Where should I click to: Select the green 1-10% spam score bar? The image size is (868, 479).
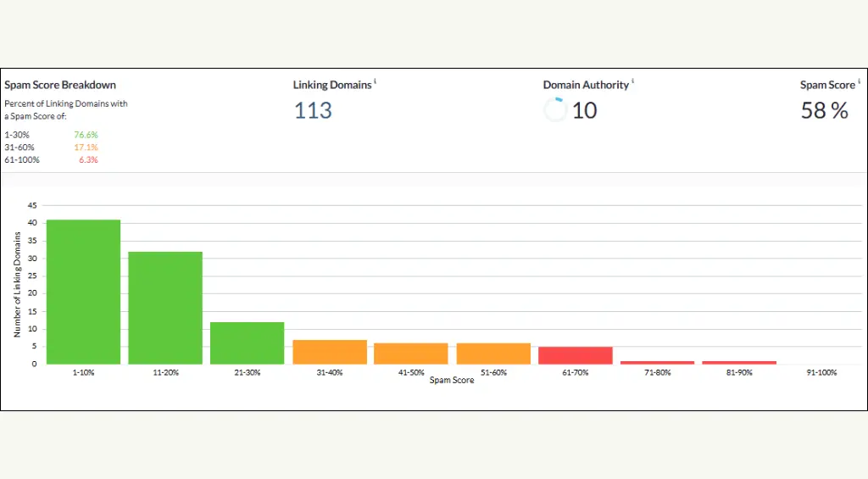(x=84, y=292)
